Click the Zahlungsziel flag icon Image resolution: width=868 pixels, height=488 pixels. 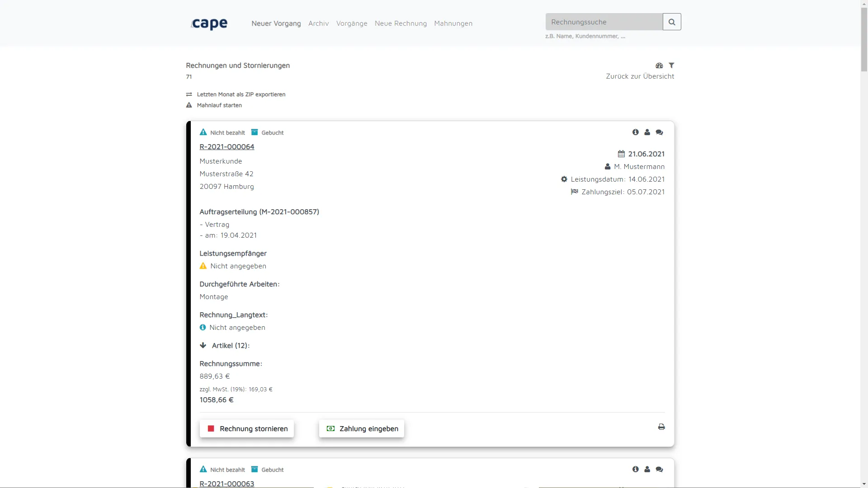tap(575, 192)
